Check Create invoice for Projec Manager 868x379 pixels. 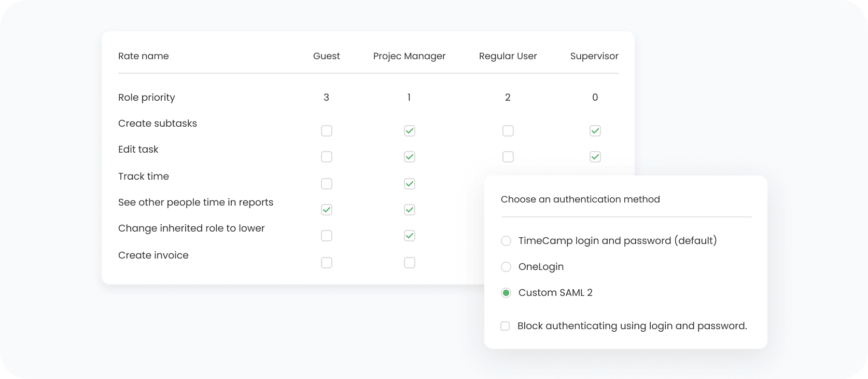tap(410, 263)
